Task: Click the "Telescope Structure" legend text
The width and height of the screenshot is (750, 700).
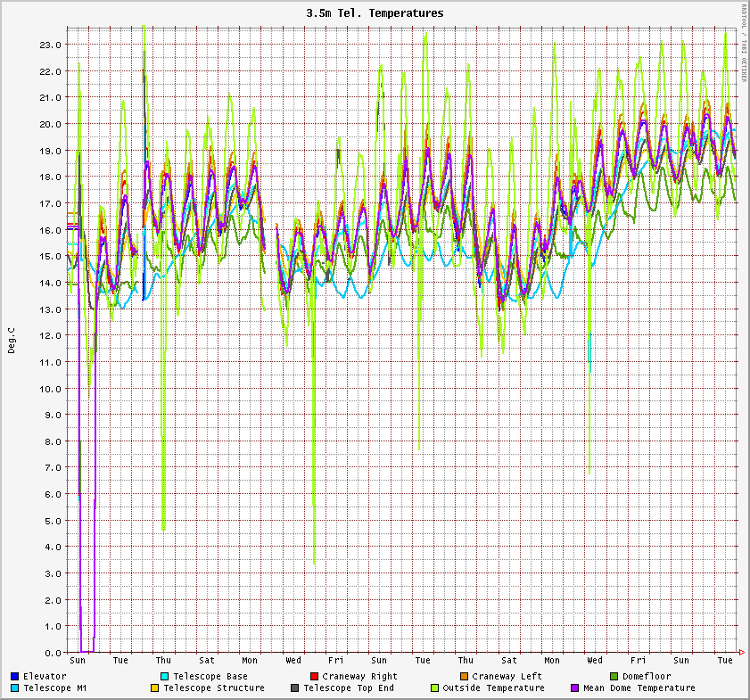Action: click(x=214, y=688)
